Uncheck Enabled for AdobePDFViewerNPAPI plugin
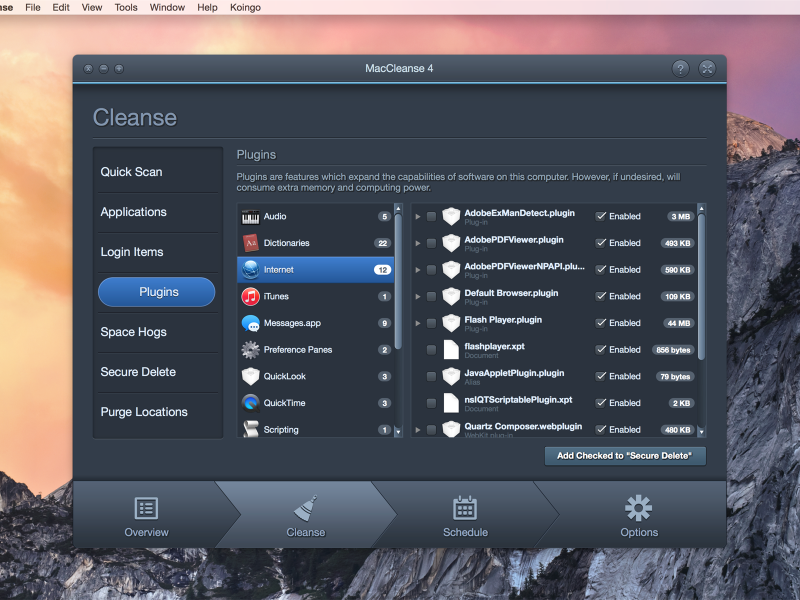 (601, 270)
